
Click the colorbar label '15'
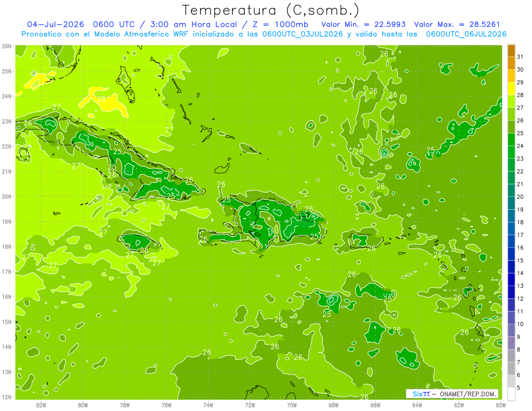pyautogui.click(x=520, y=260)
